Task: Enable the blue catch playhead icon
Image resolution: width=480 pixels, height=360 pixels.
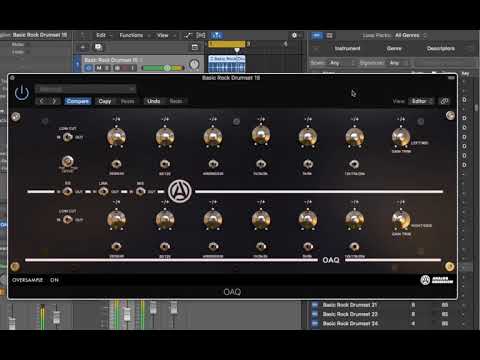Action: point(217,35)
